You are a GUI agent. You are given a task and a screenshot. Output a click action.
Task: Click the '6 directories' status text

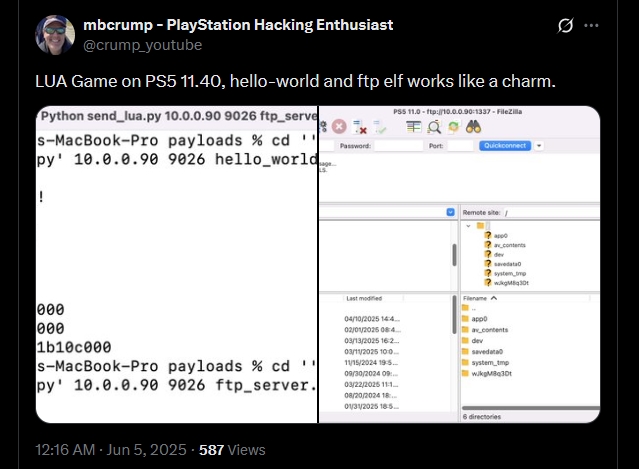pyautogui.click(x=482, y=417)
